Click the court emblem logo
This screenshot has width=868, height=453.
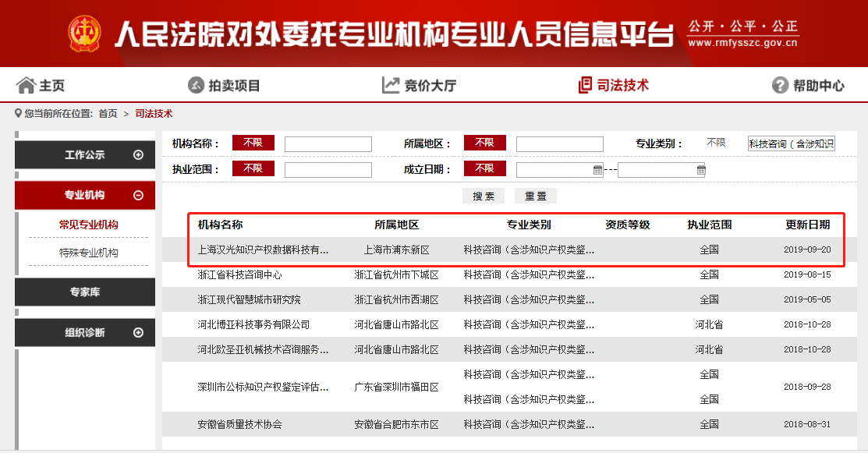click(84, 34)
